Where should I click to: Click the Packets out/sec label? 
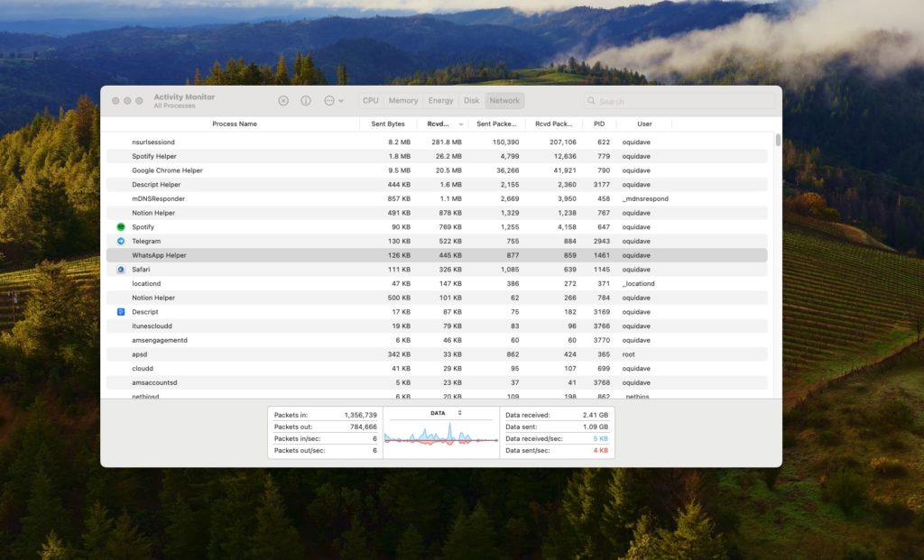pyautogui.click(x=300, y=450)
